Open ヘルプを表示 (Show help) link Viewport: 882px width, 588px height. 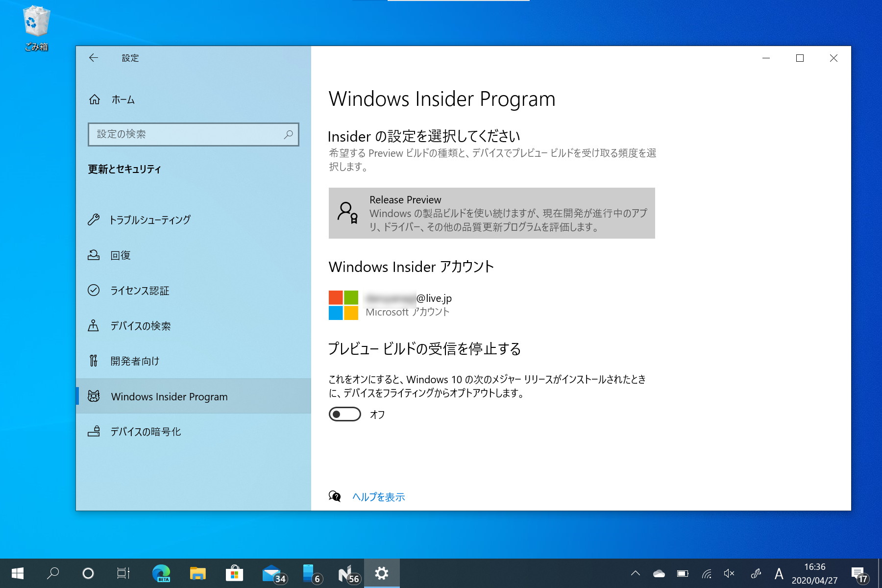pos(378,496)
